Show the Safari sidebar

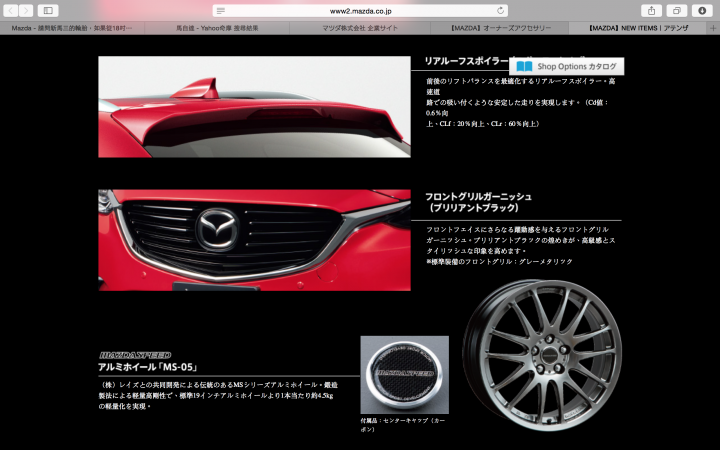(x=48, y=11)
